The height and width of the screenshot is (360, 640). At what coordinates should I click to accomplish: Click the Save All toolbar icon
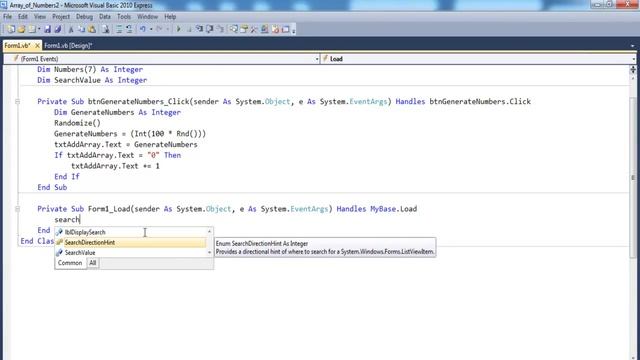pos(58,29)
